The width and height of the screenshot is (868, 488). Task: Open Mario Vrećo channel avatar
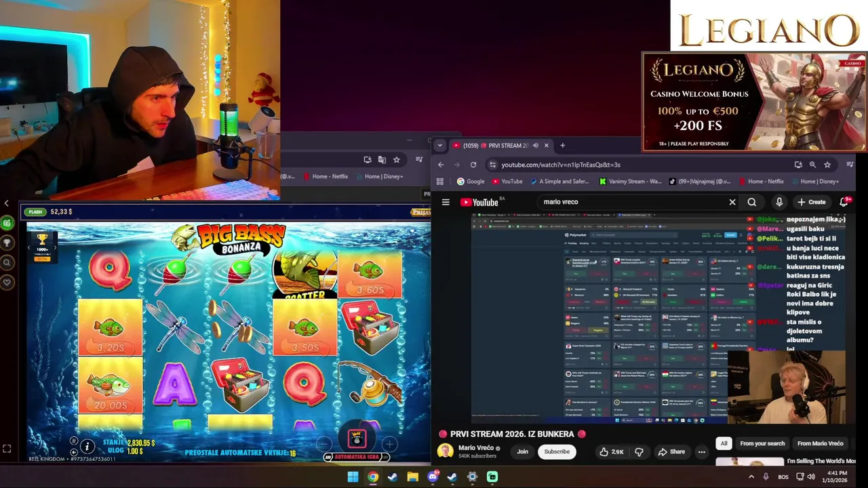[x=445, y=451]
